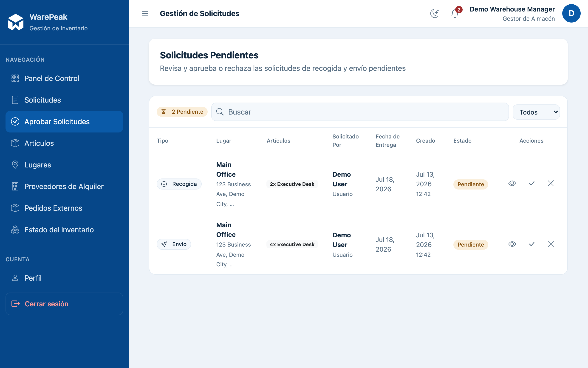This screenshot has width=588, height=368.
Task: View details of the Envío request
Action: (x=512, y=244)
